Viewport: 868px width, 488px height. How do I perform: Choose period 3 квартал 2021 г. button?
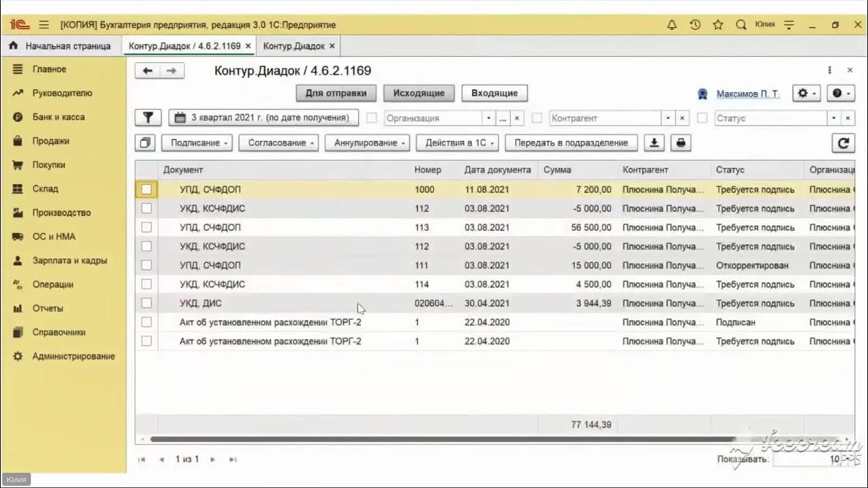(x=264, y=117)
